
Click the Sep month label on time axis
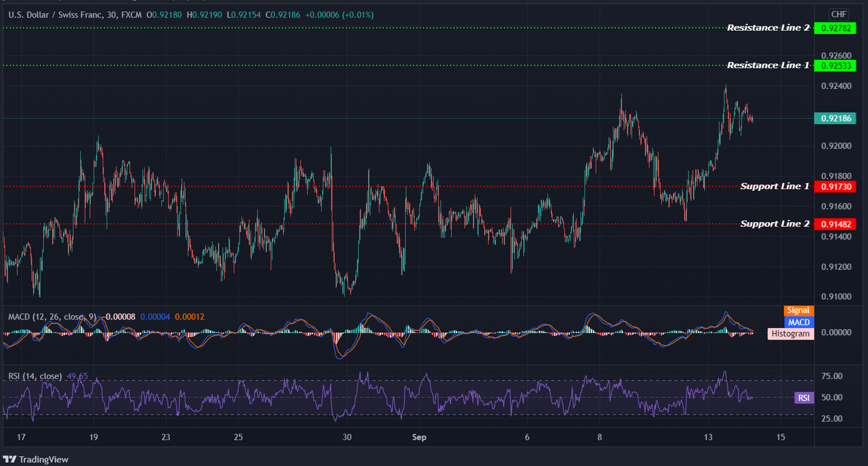click(x=419, y=437)
